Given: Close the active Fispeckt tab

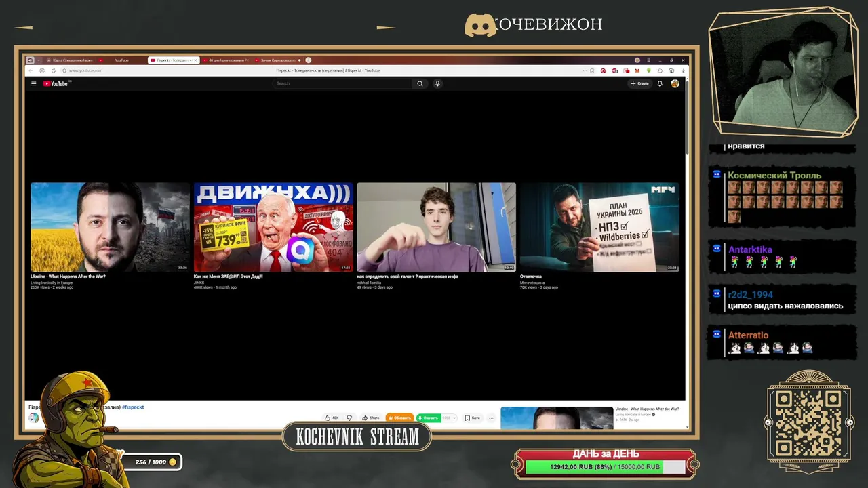Looking at the screenshot, I should 195,60.
